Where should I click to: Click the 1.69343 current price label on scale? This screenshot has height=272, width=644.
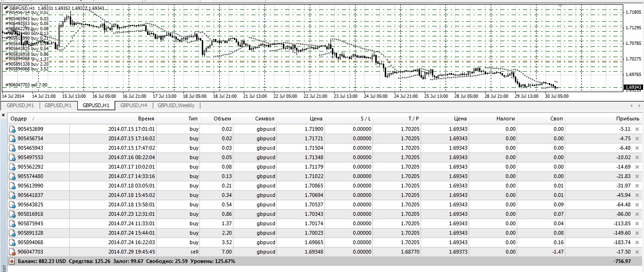(x=633, y=87)
